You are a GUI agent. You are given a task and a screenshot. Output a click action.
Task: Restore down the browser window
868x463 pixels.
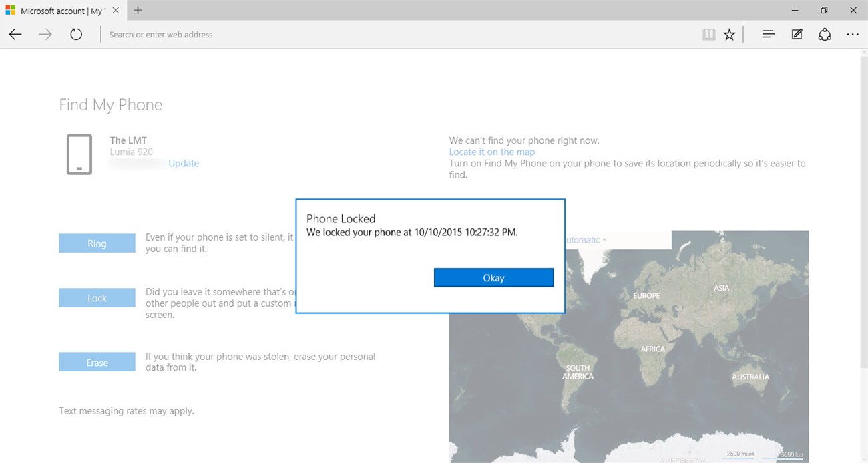click(x=824, y=10)
